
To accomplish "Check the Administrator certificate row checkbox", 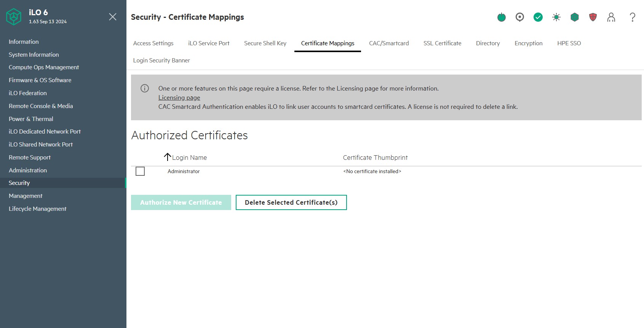I will tap(140, 171).
